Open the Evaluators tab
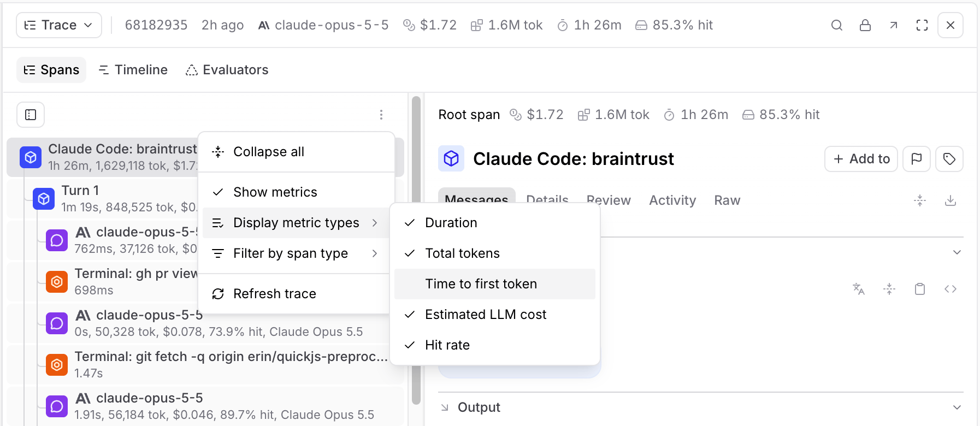Viewport: 980px width, 426px height. tap(227, 70)
